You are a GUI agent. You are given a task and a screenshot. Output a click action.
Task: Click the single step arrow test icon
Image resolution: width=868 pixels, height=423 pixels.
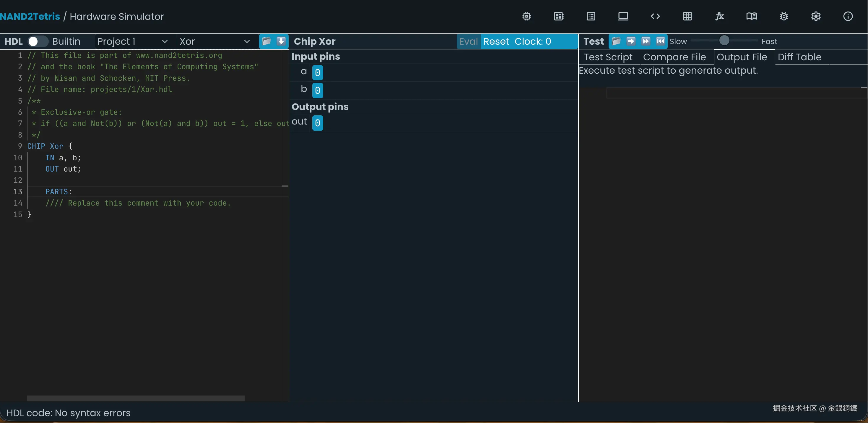631,41
